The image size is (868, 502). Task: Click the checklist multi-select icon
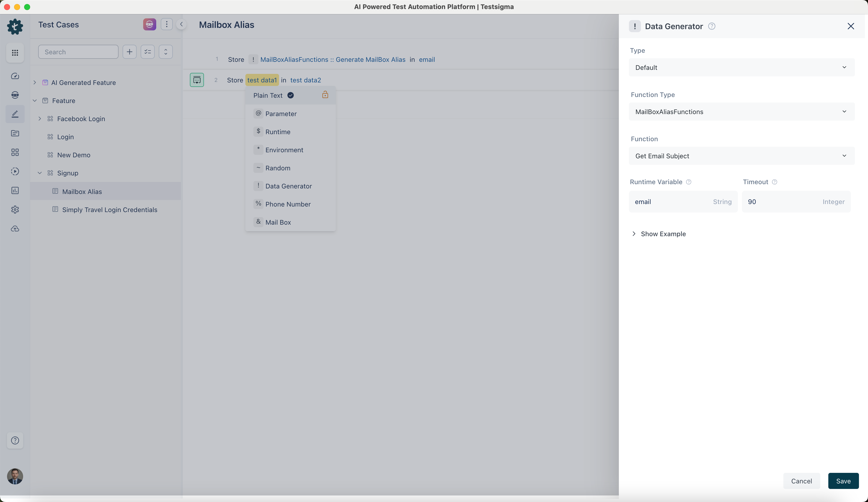[148, 52]
